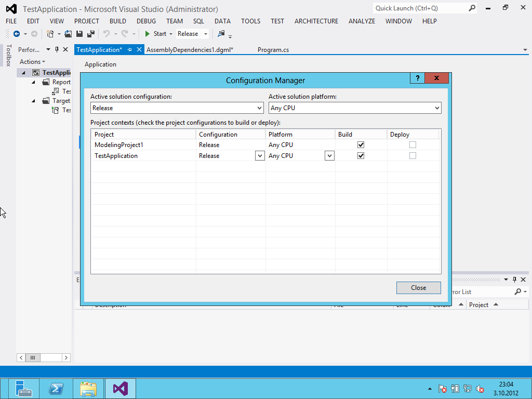Click the Navigate Backward arrow icon
This screenshot has height=399, width=532.
coord(16,34)
